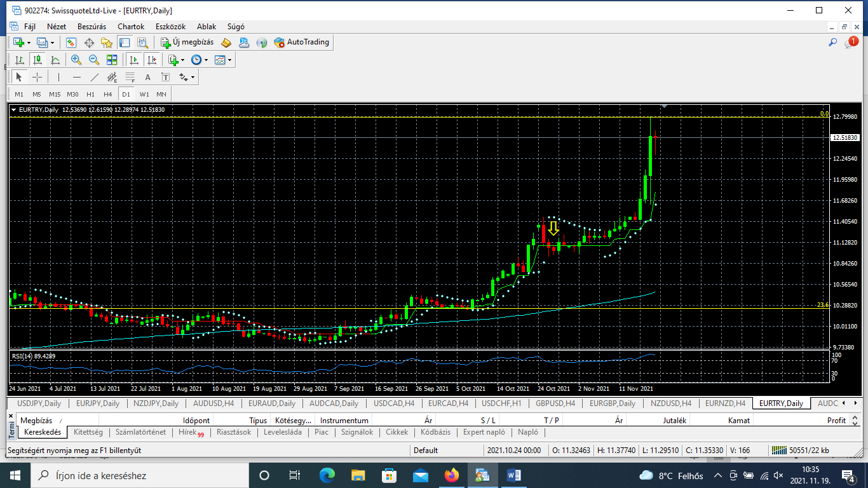The width and height of the screenshot is (868, 488).
Task: Switch to the H4 timeframe
Action: click(108, 94)
